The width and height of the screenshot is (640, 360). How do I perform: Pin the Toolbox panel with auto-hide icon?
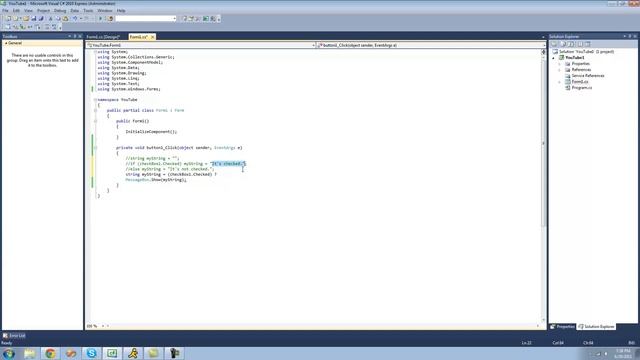tap(75, 36)
